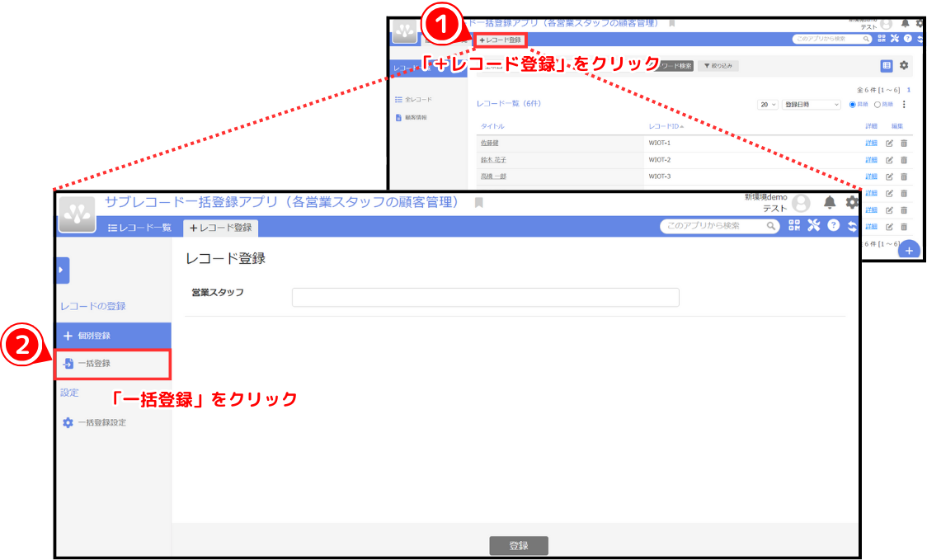Click the bookmark icon in the back window

click(671, 23)
